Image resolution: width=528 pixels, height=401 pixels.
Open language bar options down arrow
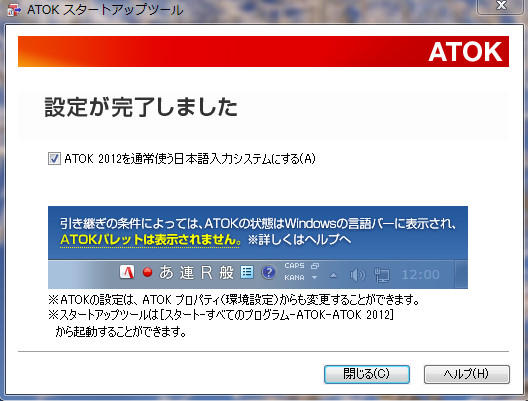(314, 278)
